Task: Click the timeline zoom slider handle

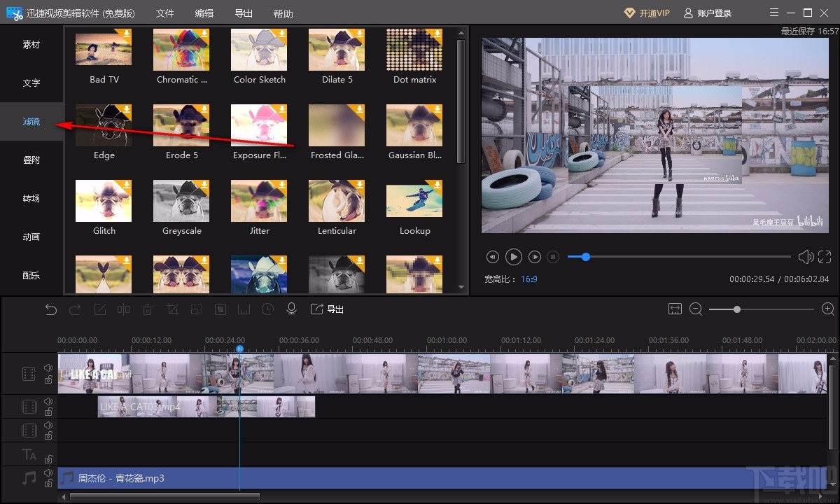Action: (737, 309)
